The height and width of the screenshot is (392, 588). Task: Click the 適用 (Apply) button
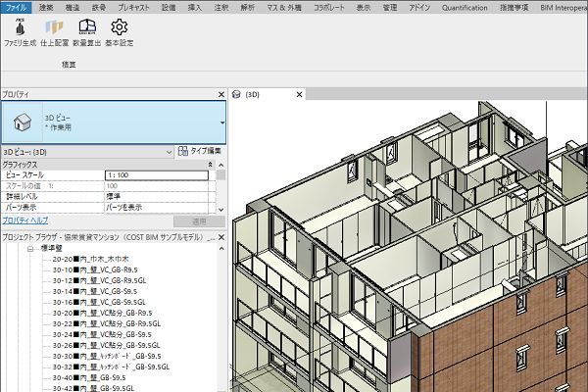[x=199, y=221]
